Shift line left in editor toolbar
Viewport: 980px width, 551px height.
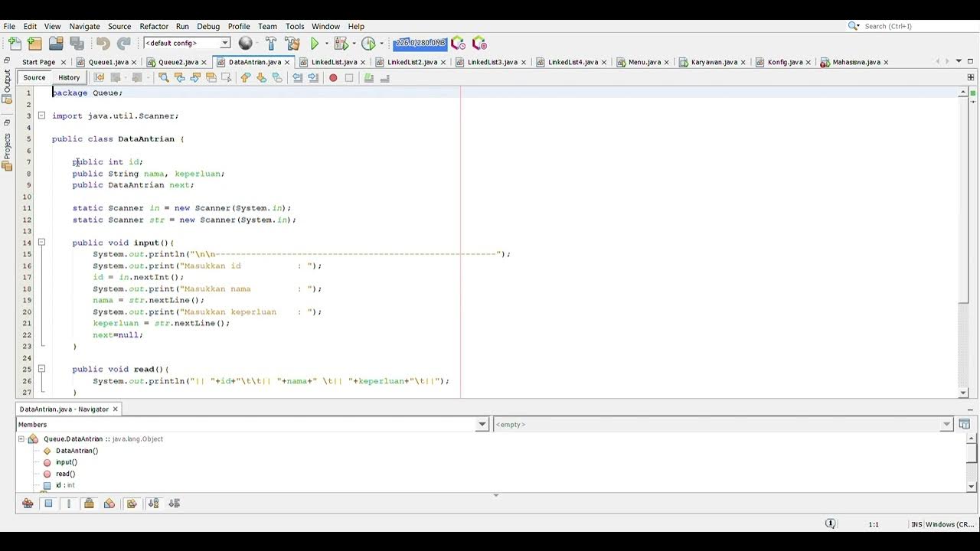298,77
